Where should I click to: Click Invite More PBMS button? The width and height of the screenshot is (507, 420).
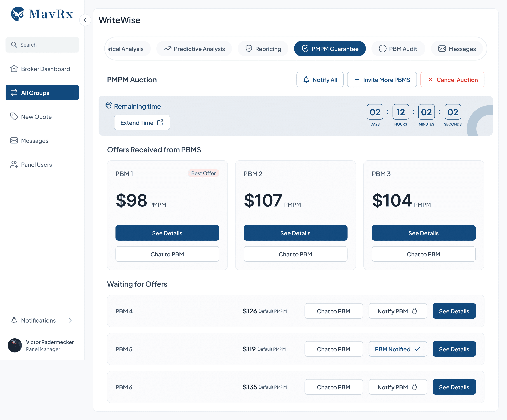click(x=382, y=80)
